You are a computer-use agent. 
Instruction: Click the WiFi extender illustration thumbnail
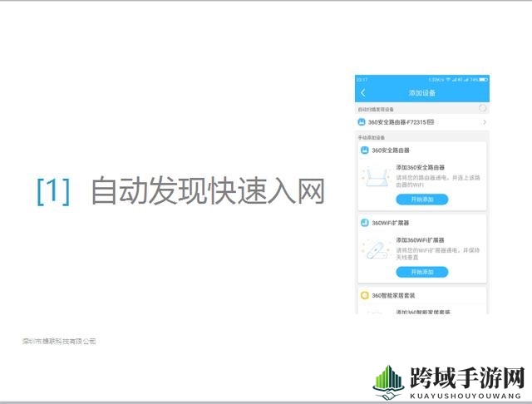[x=377, y=249]
